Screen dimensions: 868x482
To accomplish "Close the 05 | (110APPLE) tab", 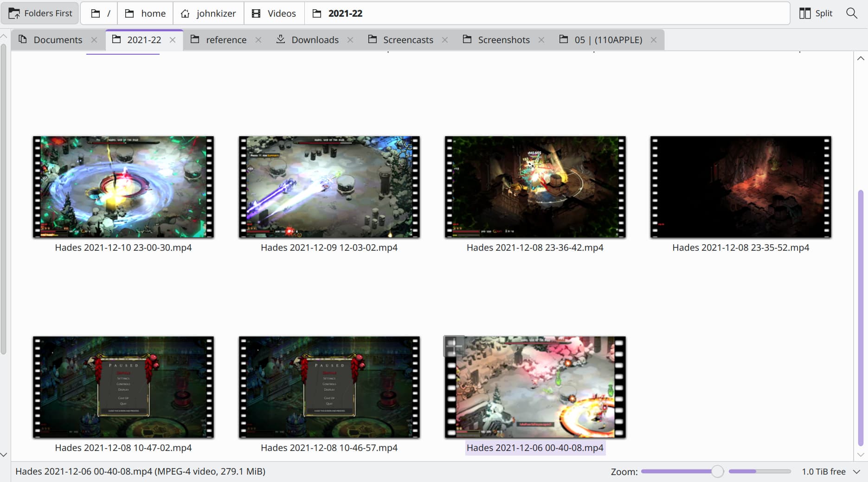I will tap(654, 40).
